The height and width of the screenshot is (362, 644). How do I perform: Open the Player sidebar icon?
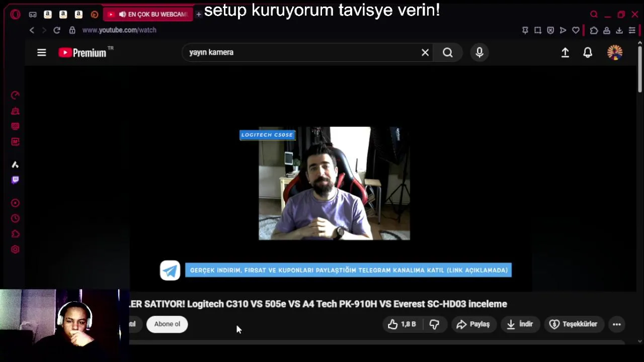pos(15,203)
